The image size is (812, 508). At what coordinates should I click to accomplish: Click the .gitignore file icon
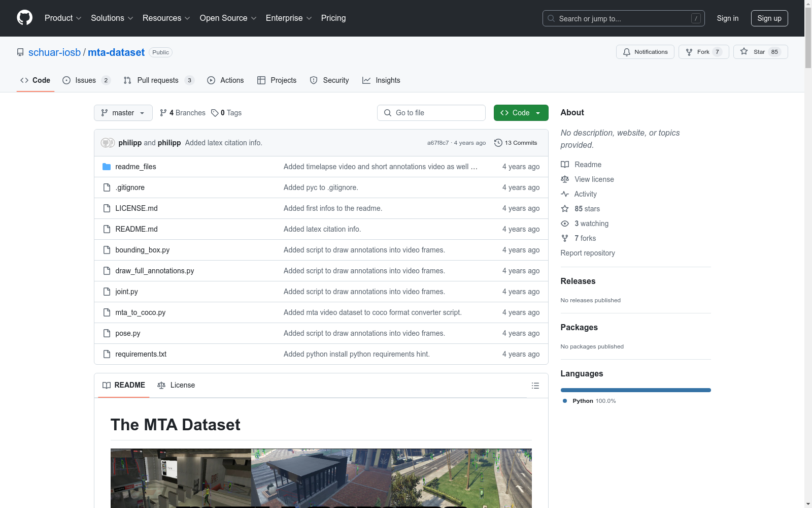tap(107, 187)
